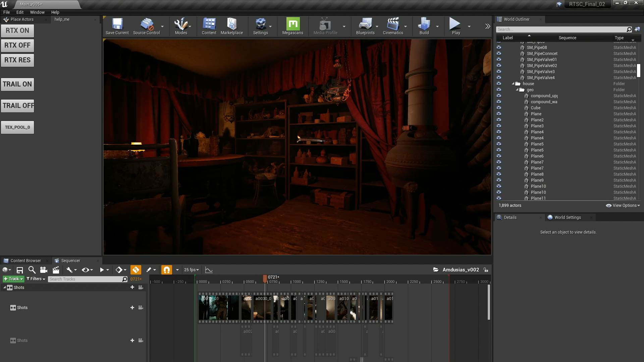Hide the SM_Pipe08 actor via its eye icon

(499, 47)
